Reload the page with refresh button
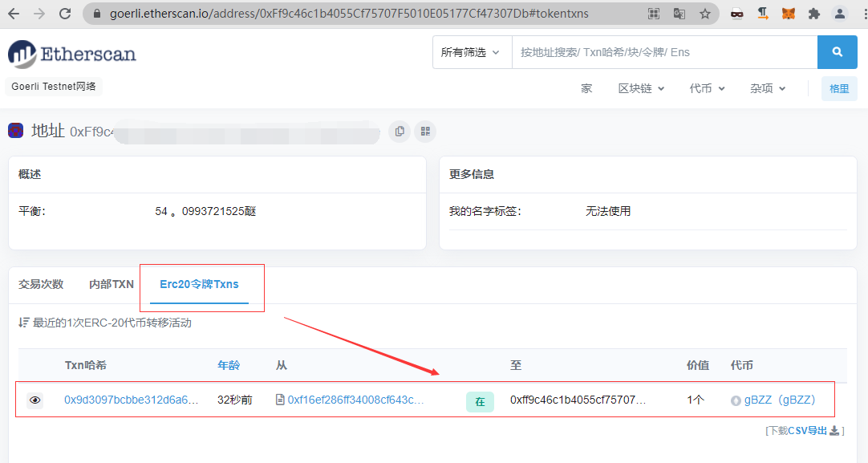This screenshot has height=463, width=868. click(x=65, y=14)
